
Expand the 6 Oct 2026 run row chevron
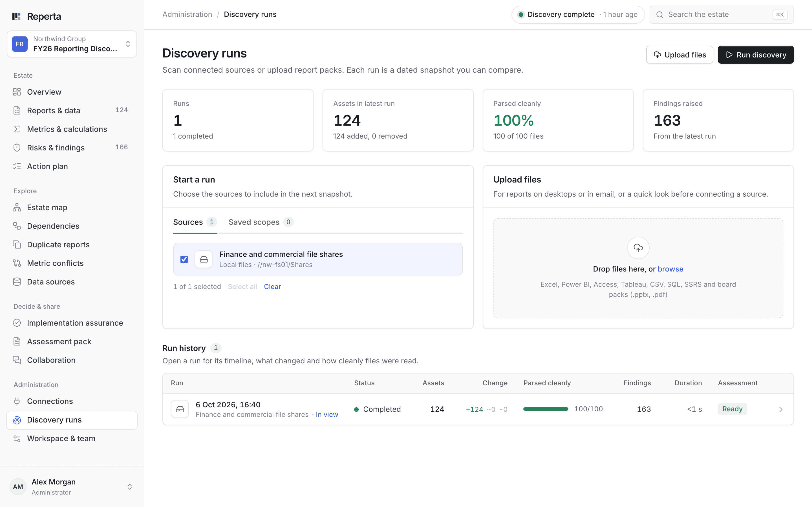(781, 410)
